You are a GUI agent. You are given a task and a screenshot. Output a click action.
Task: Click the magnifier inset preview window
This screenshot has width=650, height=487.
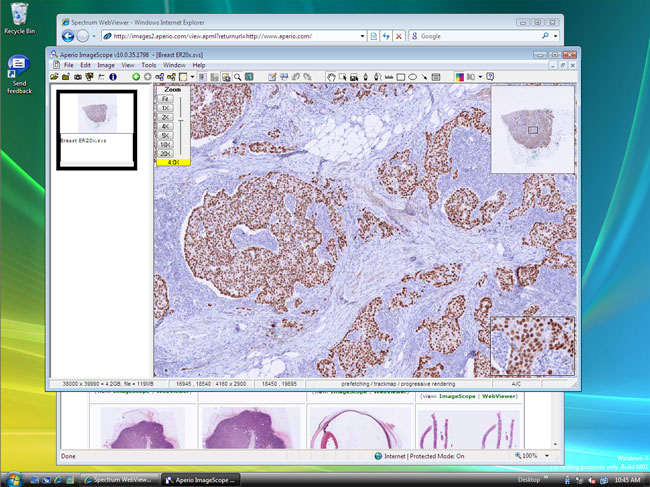tap(533, 346)
